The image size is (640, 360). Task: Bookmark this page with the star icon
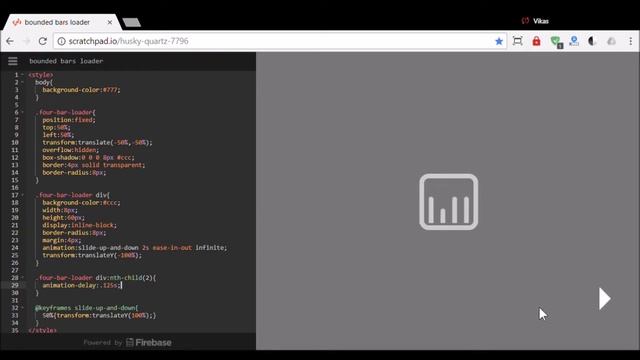tap(499, 41)
